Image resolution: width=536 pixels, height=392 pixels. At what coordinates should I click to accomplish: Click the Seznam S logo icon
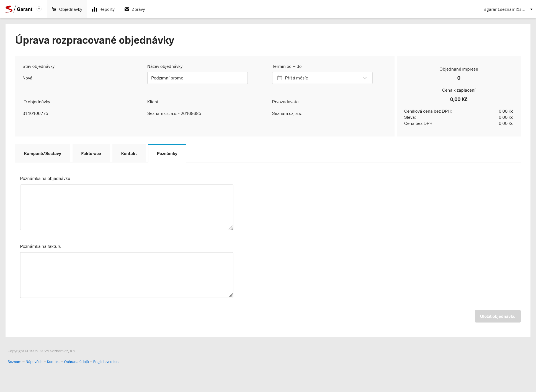9,9
